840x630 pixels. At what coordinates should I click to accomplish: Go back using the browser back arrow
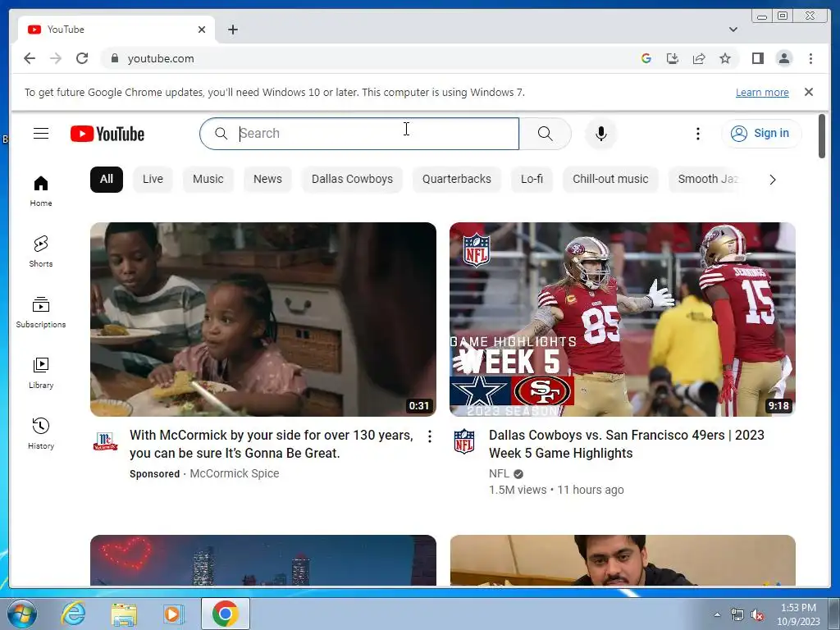[30, 58]
